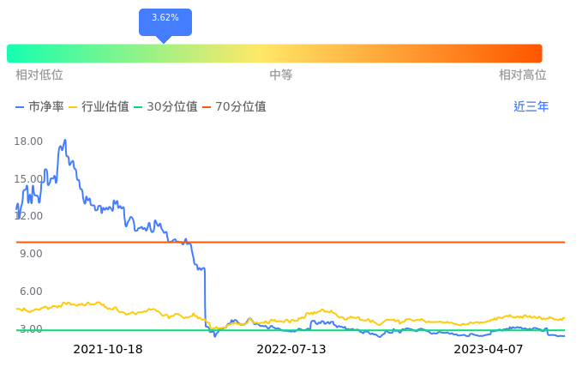Screen dimensions: 588x379
Task: Click the 相对低位 label
Action: 39,75
